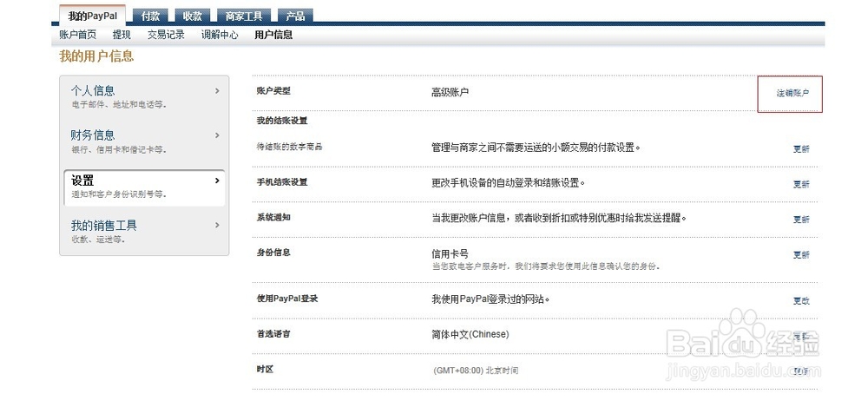Click 更改手机设备的自动登录和结账设置 description
The height and width of the screenshot is (401, 868).
click(x=508, y=183)
